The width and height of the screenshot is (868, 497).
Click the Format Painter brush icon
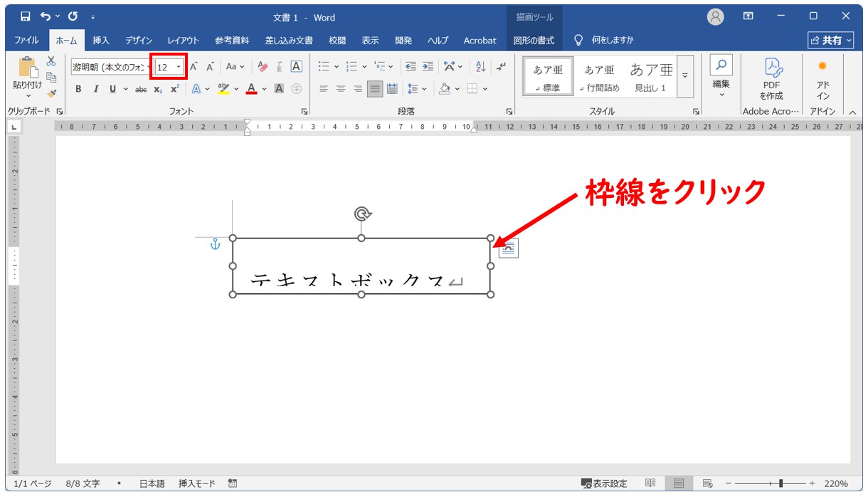[51, 93]
